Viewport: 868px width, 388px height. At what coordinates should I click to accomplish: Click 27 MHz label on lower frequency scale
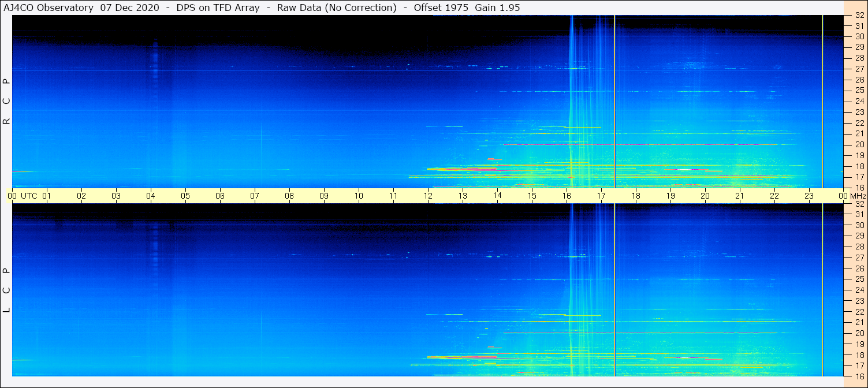(859, 258)
